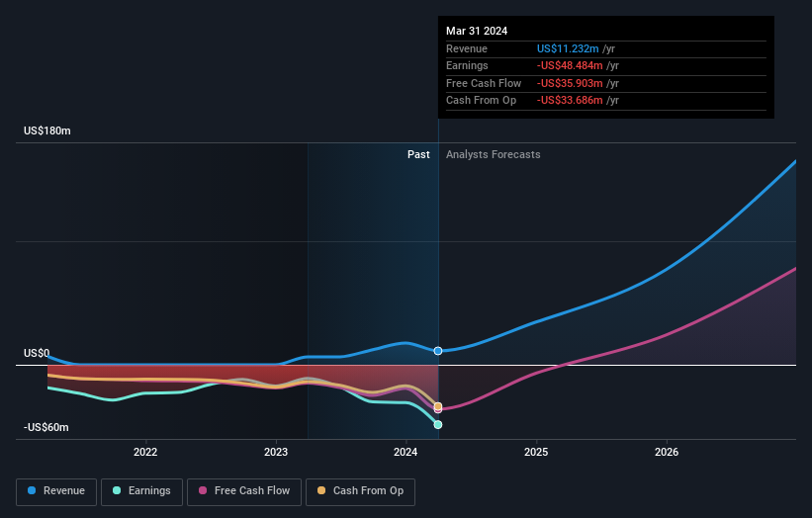Viewport: 812px width, 518px height.
Task: Click the Earnings row label in tooltip
Action: [x=467, y=65]
